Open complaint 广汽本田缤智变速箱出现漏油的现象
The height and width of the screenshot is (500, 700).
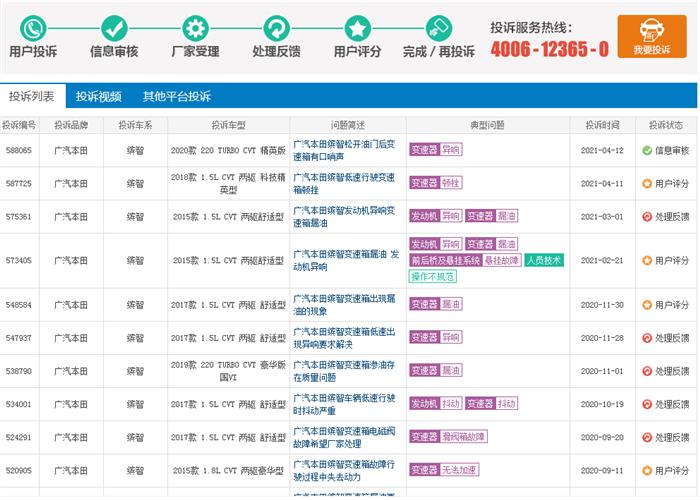[x=344, y=305]
